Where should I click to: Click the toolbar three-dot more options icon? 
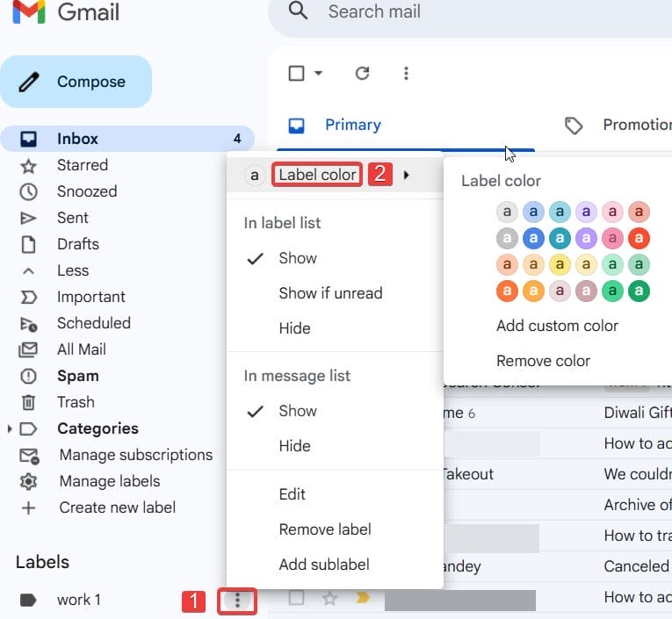click(406, 74)
